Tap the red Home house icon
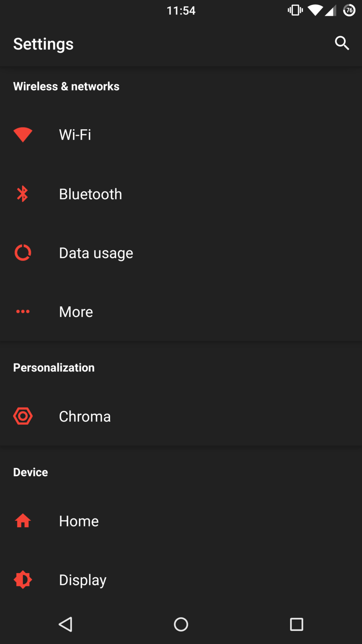Viewport: 362px width, 644px height. coord(23,521)
